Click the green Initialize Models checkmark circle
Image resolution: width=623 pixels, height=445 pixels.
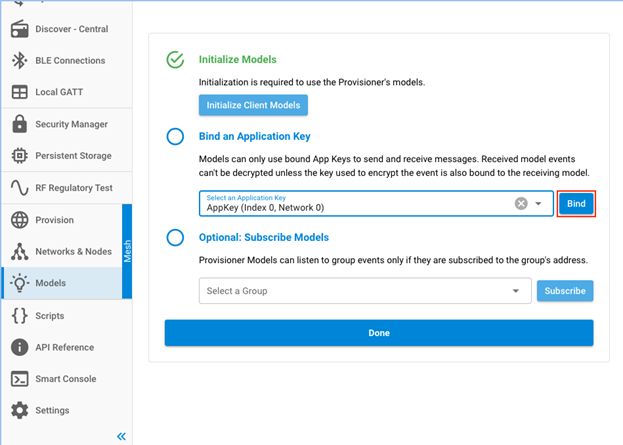coord(175,60)
